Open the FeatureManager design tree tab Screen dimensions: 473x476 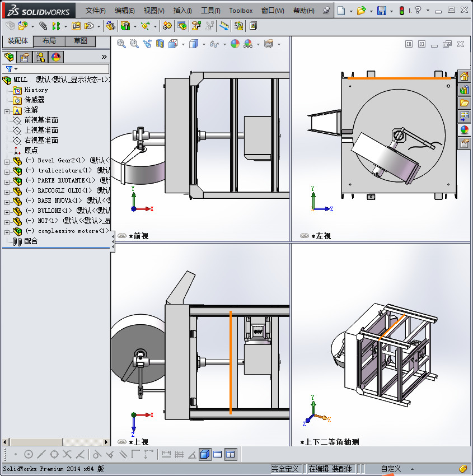pyautogui.click(x=9, y=57)
